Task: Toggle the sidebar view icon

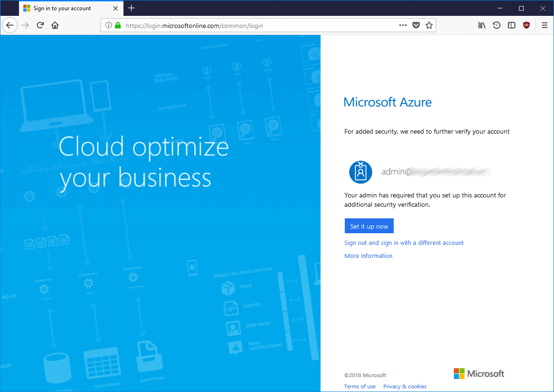Action: (512, 25)
